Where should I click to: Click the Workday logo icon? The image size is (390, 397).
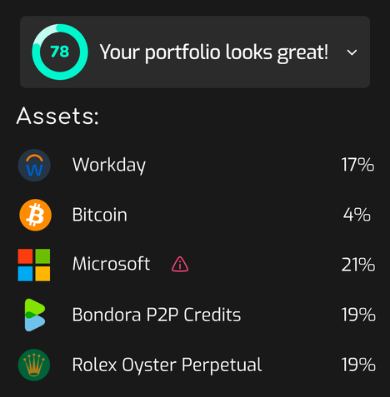click(x=34, y=165)
